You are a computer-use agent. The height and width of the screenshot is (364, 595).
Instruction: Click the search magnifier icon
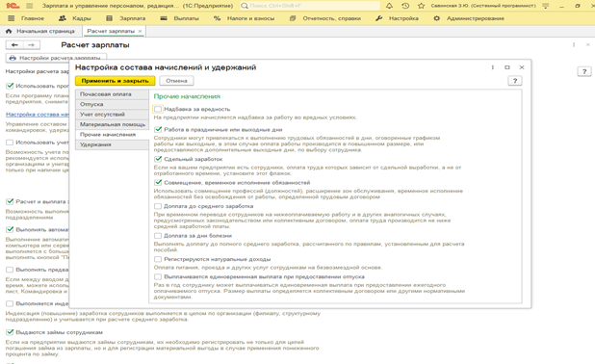click(245, 6)
